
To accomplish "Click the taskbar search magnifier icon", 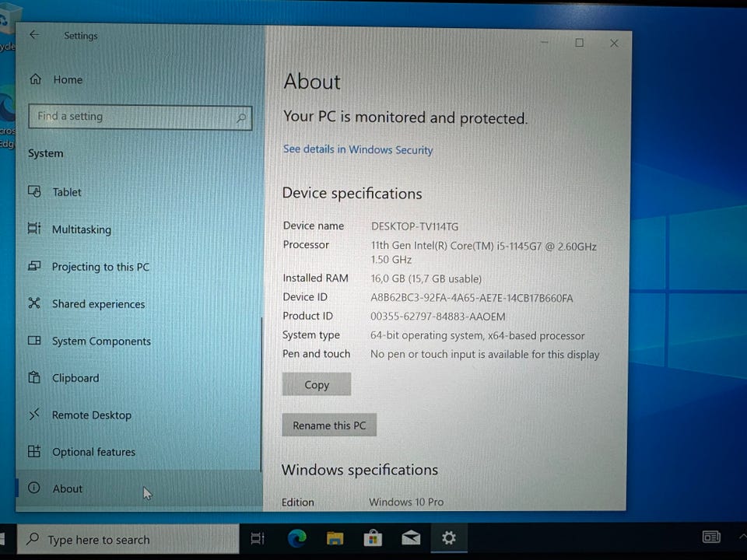I will [x=33, y=538].
